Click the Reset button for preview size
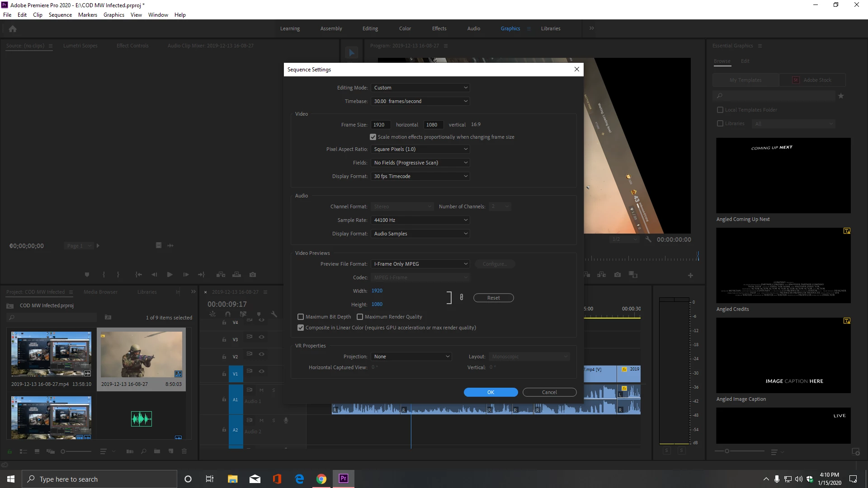Viewport: 868px width, 488px height. (493, 298)
